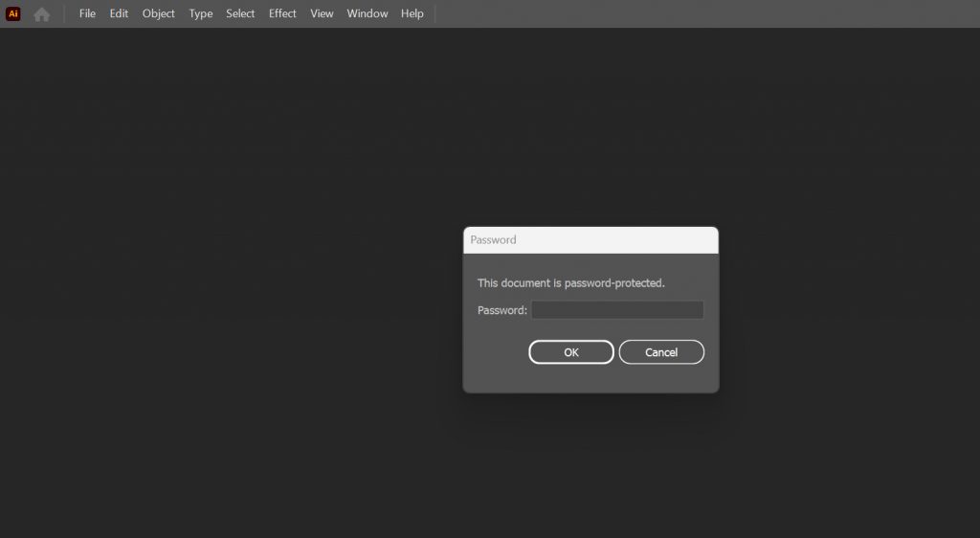
Task: Click the empty dark workspace left of dialog
Action: pyautogui.click(x=230, y=287)
